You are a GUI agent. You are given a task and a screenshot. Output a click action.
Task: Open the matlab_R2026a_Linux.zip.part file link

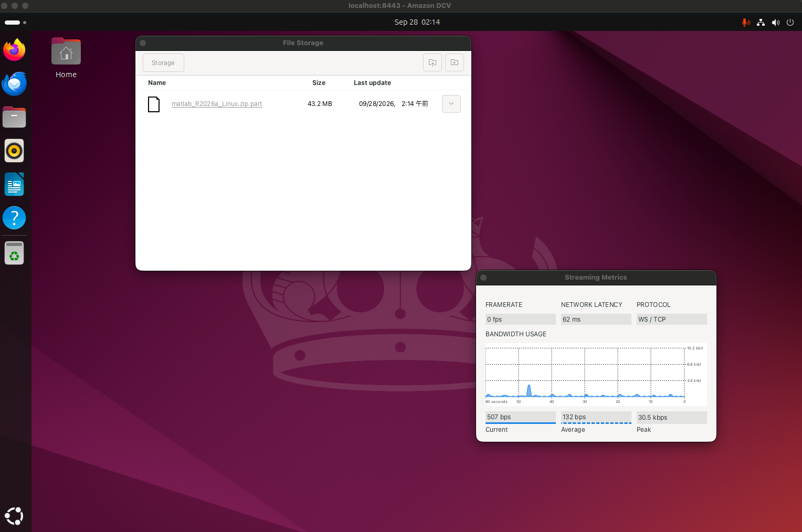(217, 104)
